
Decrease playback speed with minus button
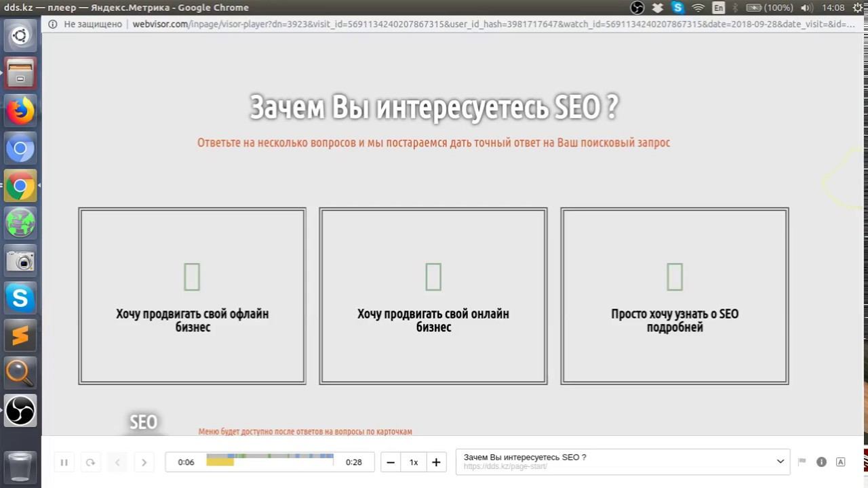coord(391,462)
